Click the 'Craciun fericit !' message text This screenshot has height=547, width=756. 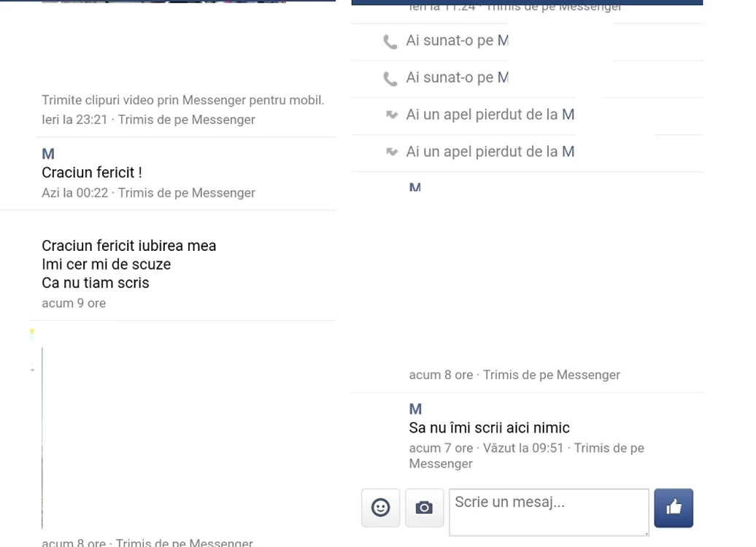pyautogui.click(x=92, y=173)
